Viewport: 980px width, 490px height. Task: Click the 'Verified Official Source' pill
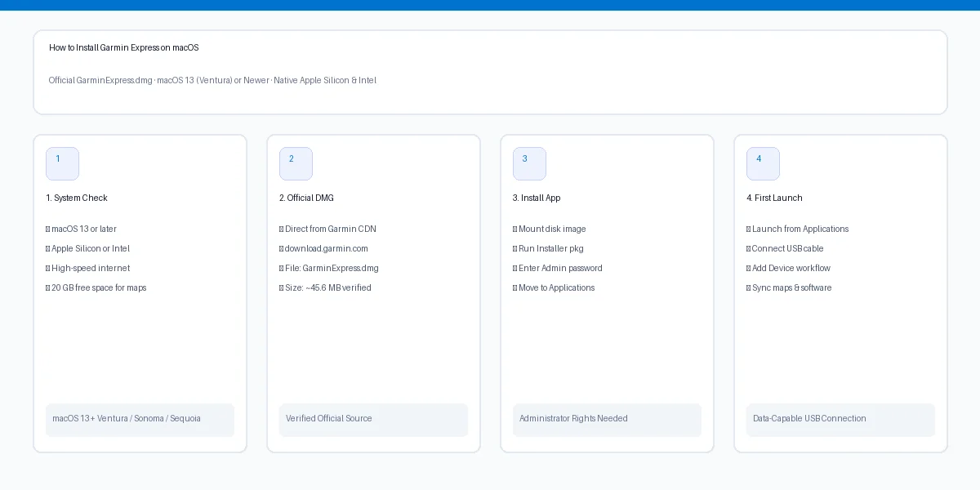pos(373,420)
